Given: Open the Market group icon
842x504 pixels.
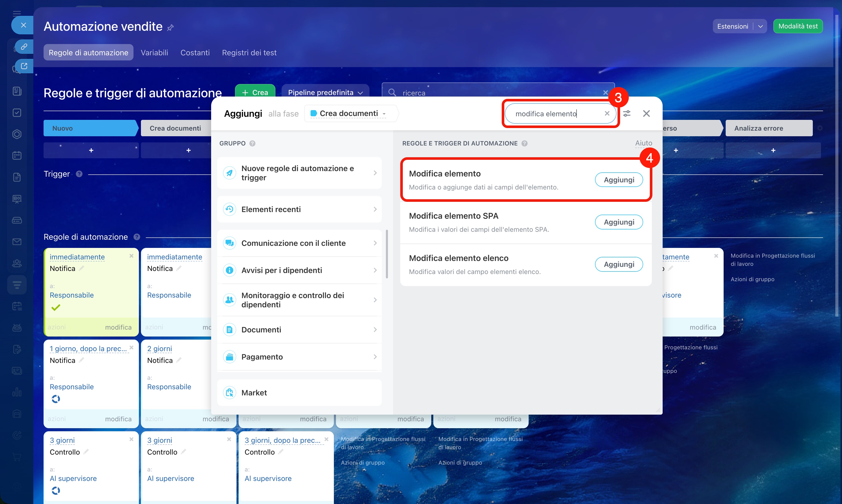Looking at the screenshot, I should pos(229,393).
